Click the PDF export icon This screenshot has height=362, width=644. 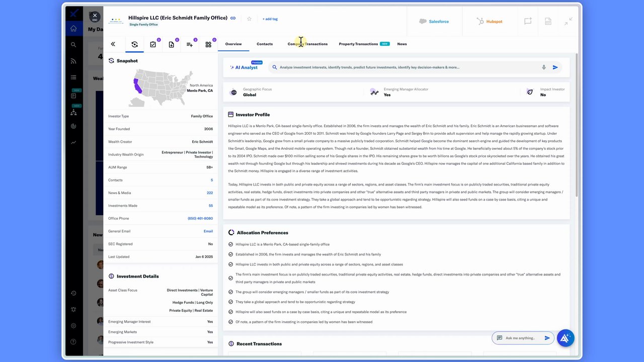click(548, 22)
